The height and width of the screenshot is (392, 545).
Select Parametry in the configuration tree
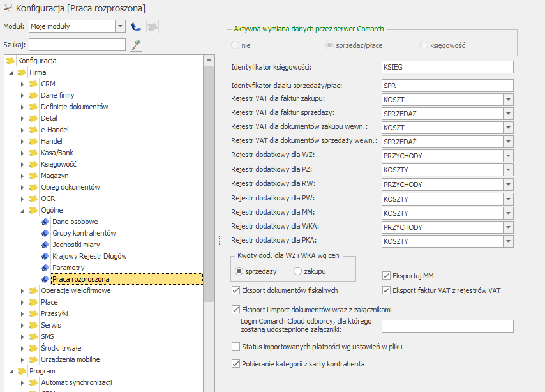(x=68, y=268)
